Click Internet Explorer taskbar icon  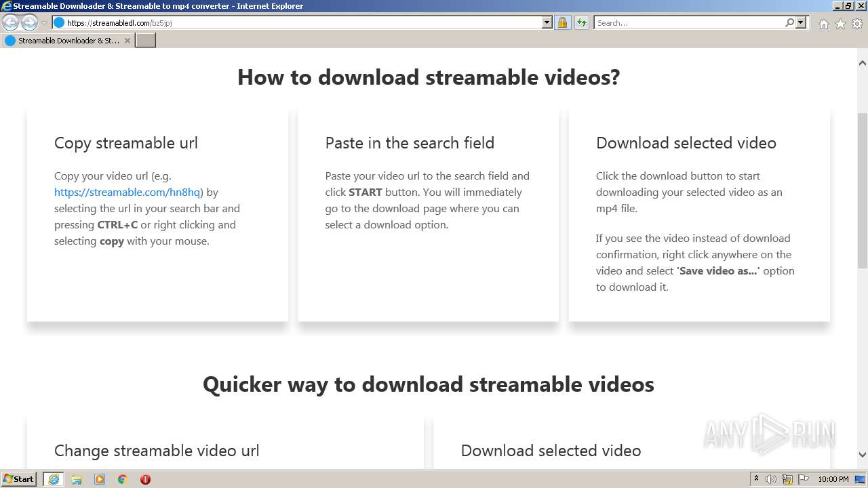[x=54, y=479]
